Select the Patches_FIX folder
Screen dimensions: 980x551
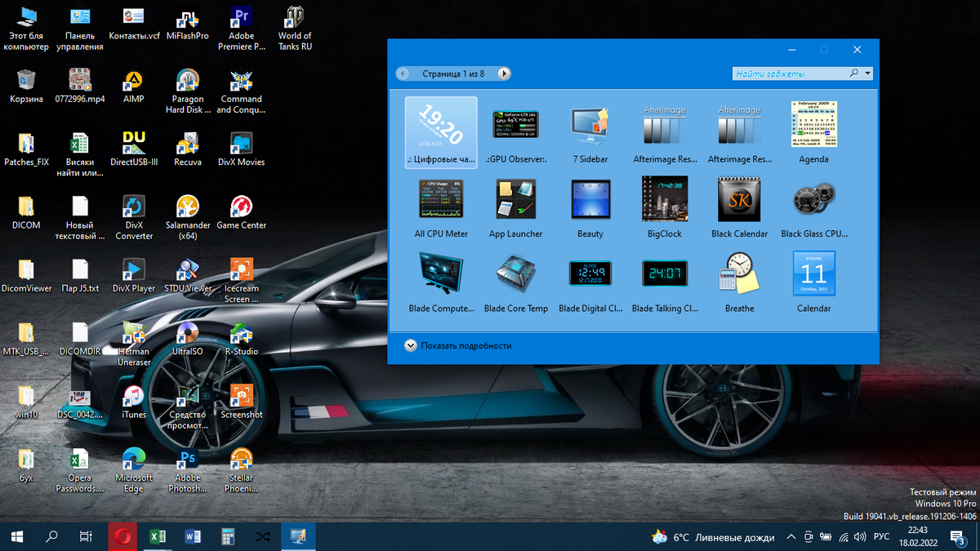(x=26, y=149)
